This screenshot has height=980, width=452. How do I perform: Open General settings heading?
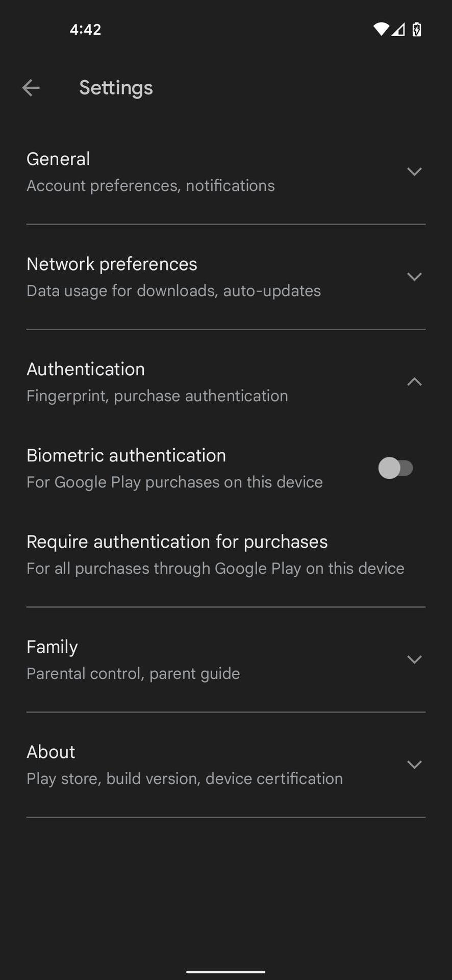58,159
